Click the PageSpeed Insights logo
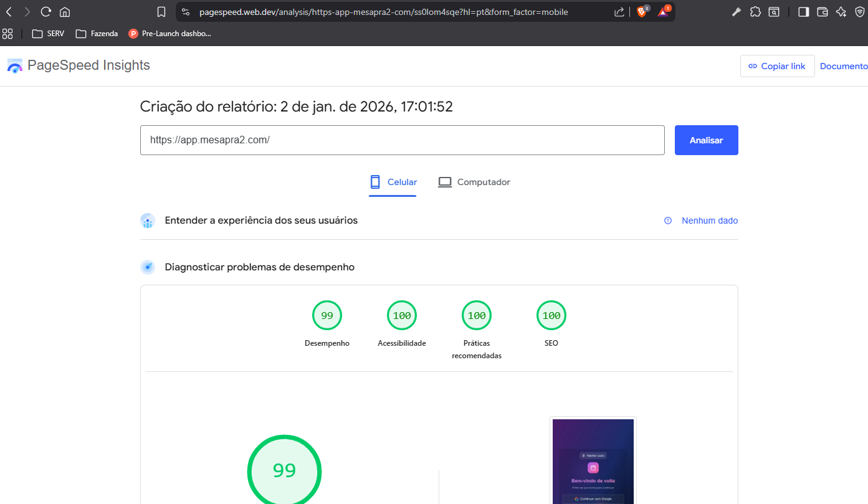Image resolution: width=868 pixels, height=504 pixels. [79, 65]
